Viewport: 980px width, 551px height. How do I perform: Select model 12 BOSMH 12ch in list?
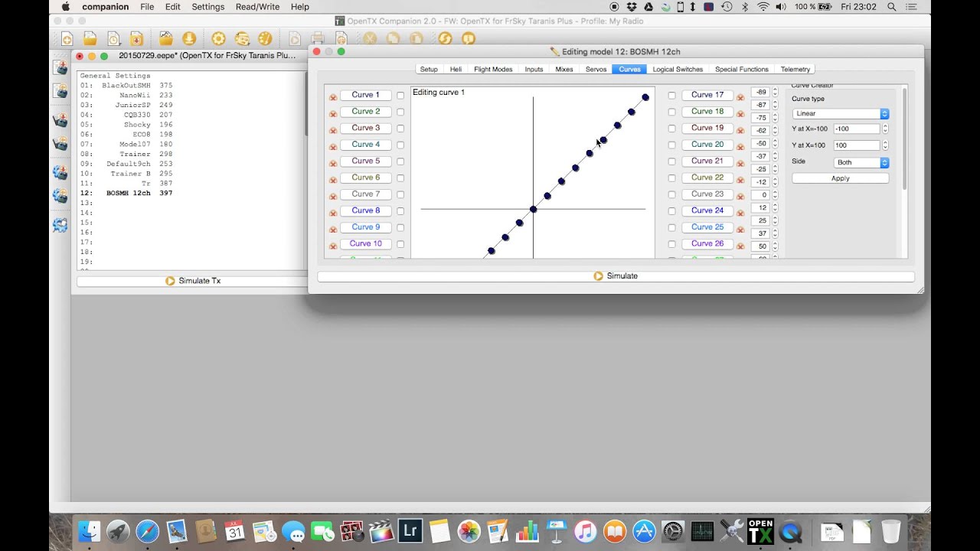pos(127,194)
